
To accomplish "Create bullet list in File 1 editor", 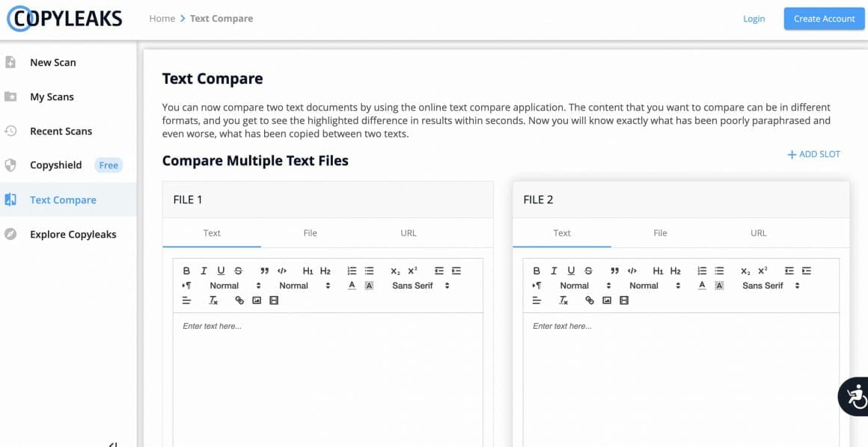I will coord(369,271).
